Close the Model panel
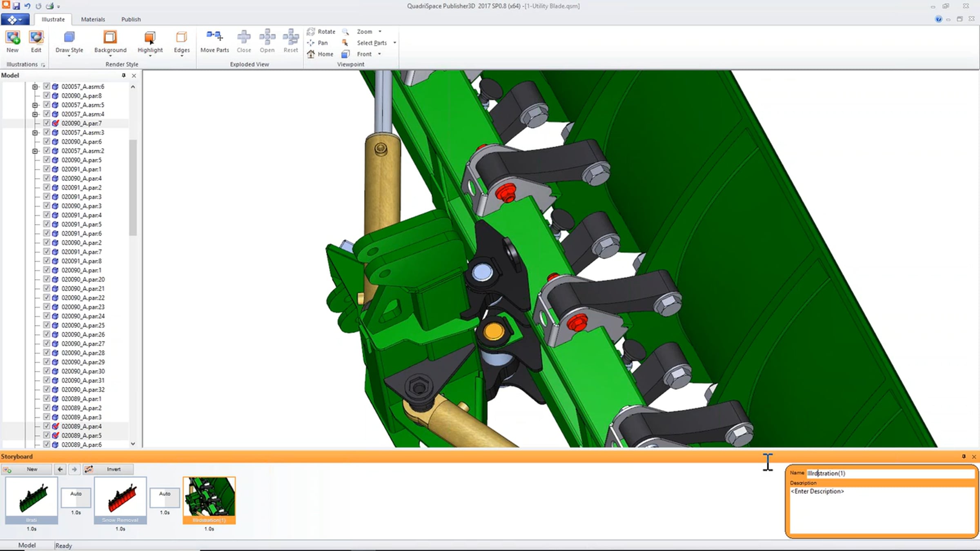 (x=134, y=76)
